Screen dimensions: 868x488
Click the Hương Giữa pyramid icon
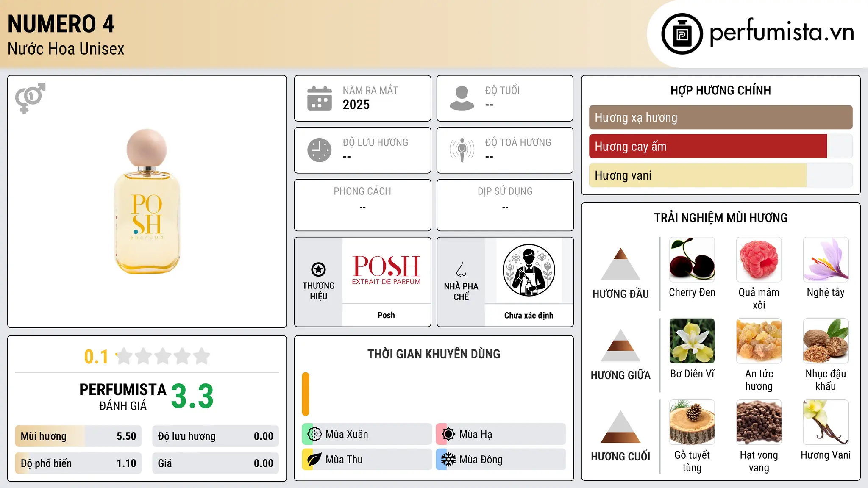[620, 345]
